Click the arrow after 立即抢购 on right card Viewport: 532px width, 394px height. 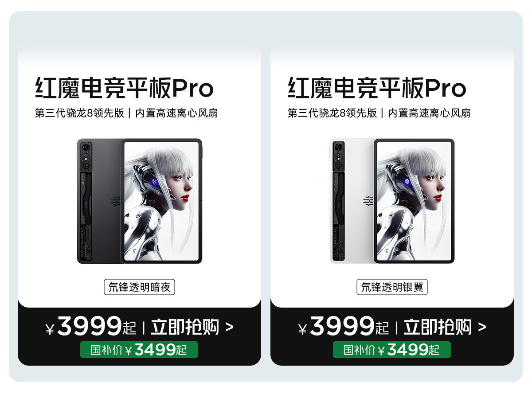(x=482, y=328)
